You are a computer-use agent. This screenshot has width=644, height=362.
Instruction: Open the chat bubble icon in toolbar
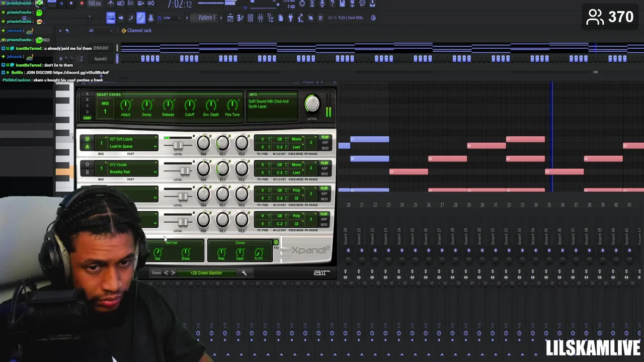[x=362, y=3]
